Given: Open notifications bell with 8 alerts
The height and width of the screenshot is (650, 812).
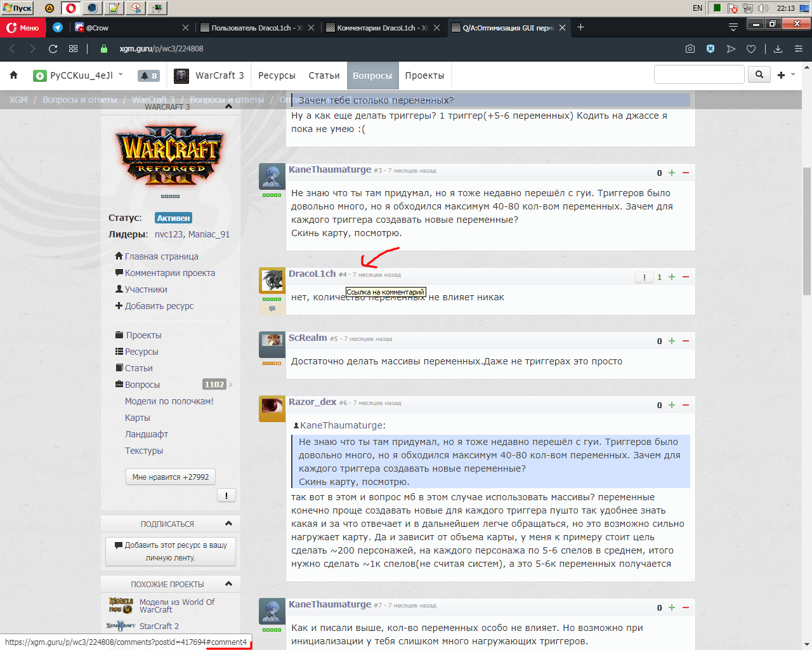Looking at the screenshot, I should 148,76.
